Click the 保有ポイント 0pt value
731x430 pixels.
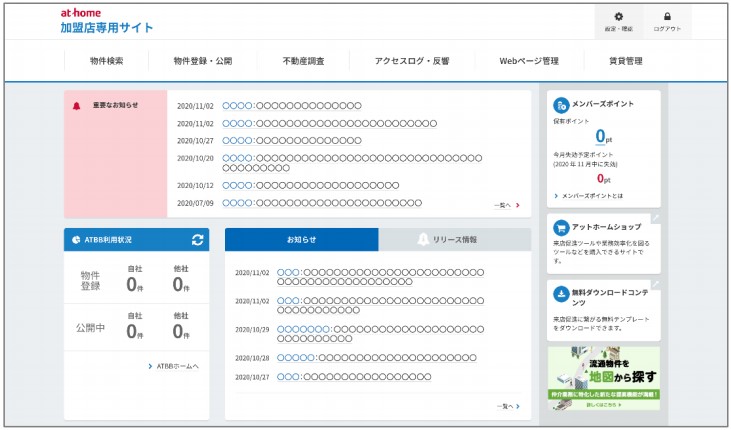(x=604, y=136)
